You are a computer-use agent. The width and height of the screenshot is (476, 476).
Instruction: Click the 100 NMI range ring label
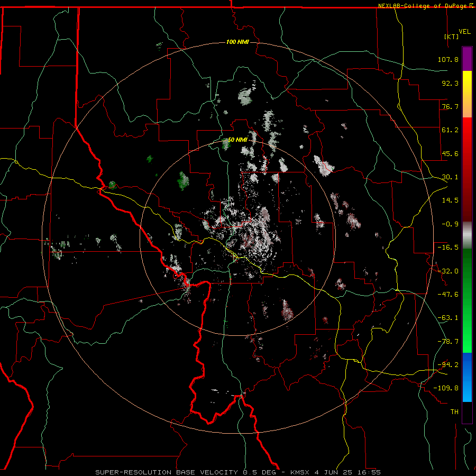point(237,42)
